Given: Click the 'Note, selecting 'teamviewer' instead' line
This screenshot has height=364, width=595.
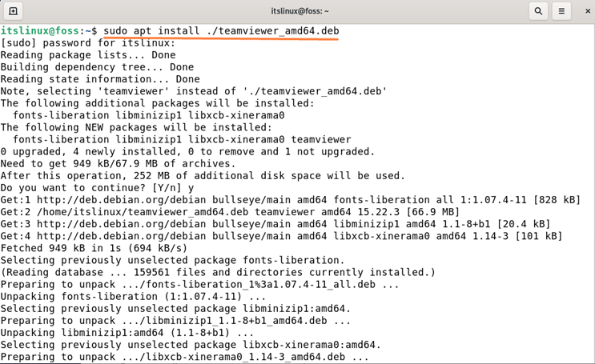Looking at the screenshot, I should tap(194, 91).
